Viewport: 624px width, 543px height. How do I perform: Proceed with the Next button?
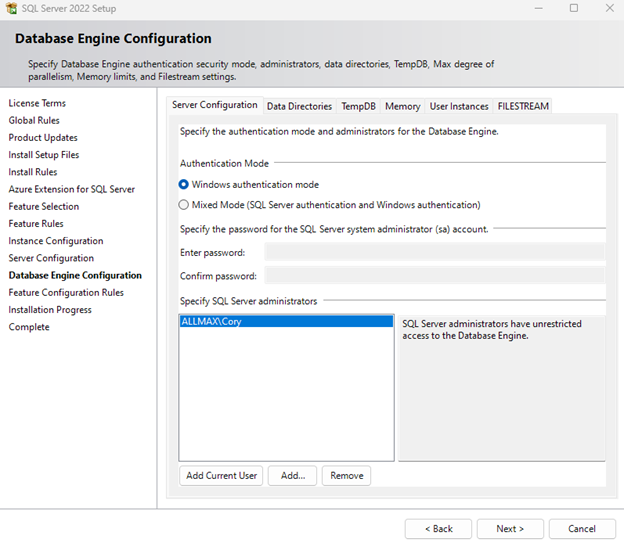click(510, 529)
